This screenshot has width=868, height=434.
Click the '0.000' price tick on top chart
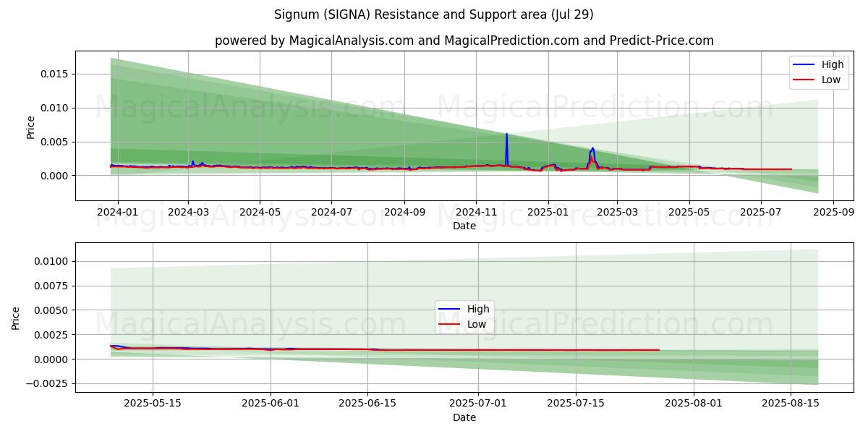[56, 176]
